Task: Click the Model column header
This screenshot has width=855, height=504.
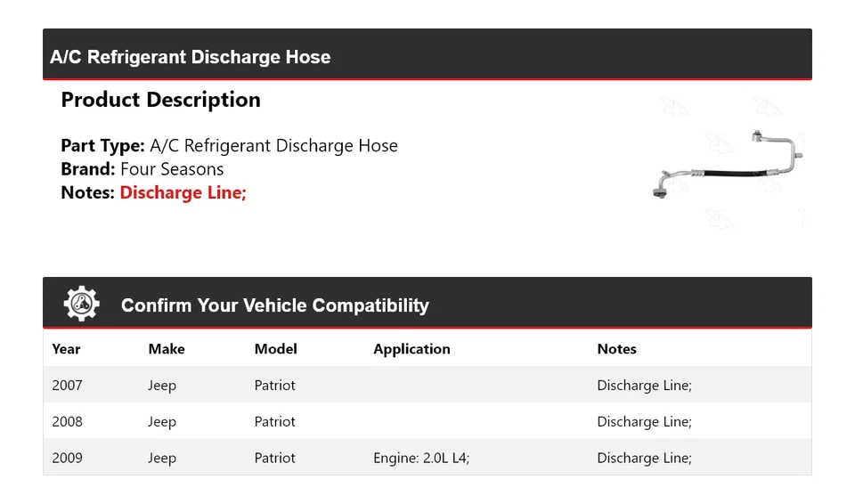Action: pos(275,349)
